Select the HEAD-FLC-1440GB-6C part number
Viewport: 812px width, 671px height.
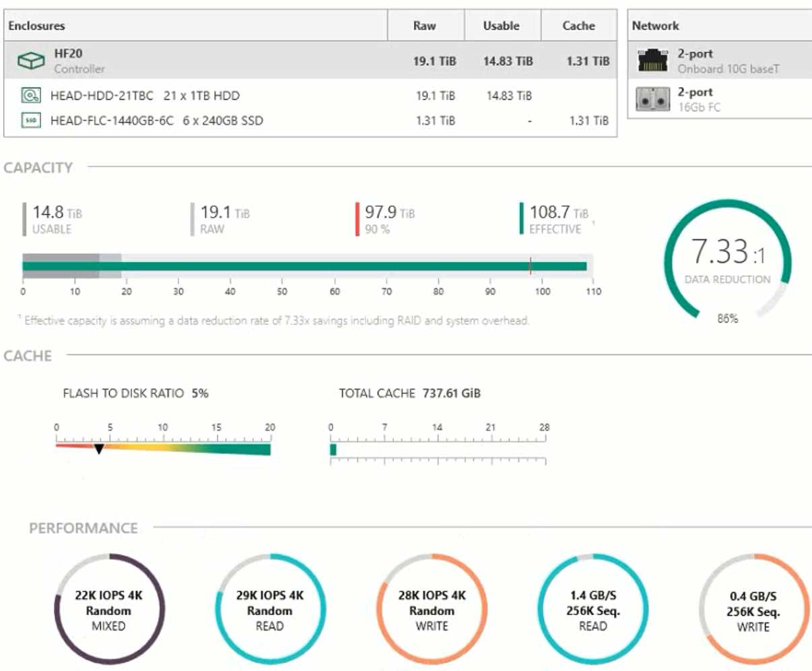[x=112, y=121]
